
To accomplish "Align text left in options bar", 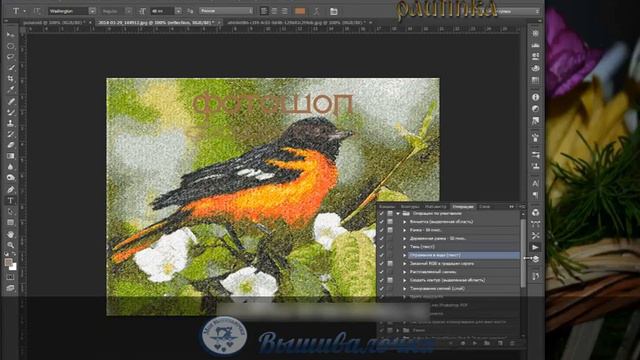I will (x=264, y=11).
